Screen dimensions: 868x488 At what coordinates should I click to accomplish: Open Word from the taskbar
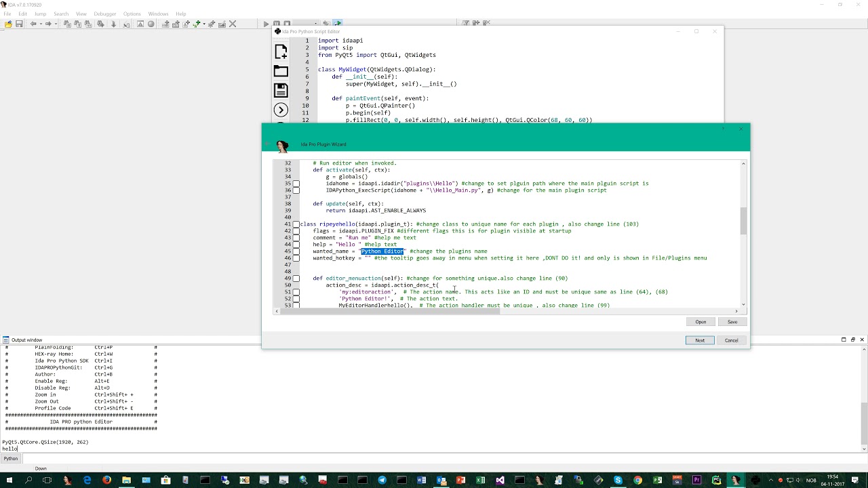(421, 480)
